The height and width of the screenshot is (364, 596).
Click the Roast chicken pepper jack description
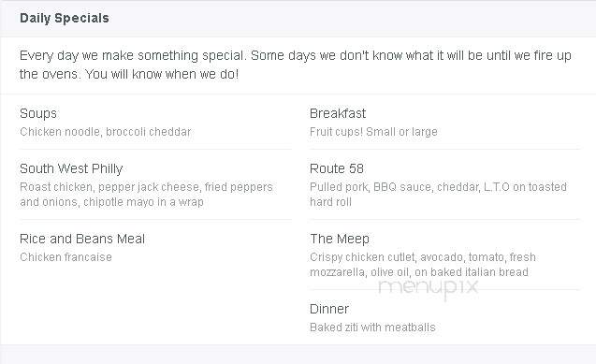pos(146,194)
